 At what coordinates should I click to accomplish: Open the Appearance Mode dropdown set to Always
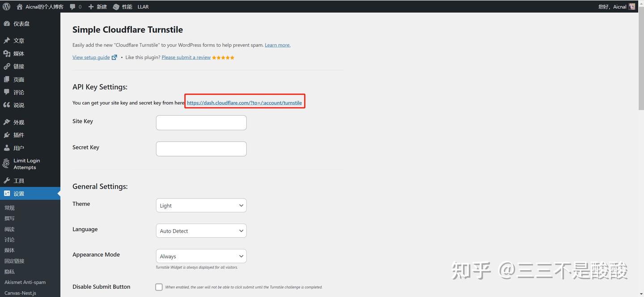click(201, 256)
